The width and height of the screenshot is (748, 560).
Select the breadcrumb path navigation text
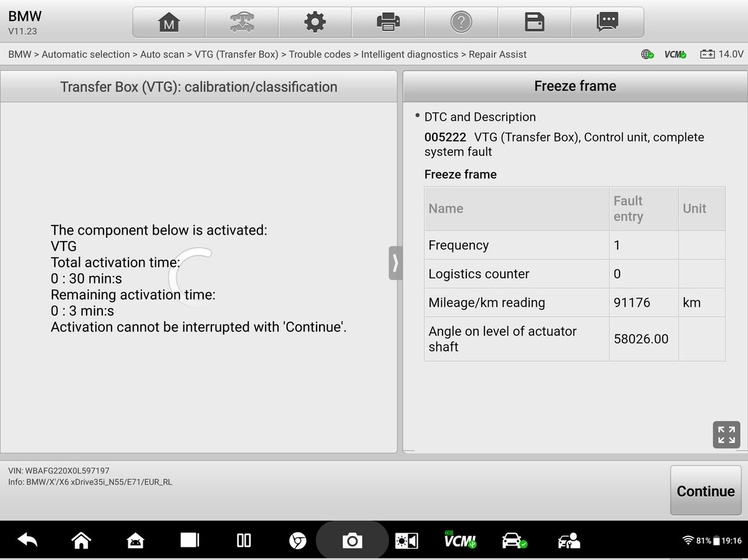click(x=267, y=54)
